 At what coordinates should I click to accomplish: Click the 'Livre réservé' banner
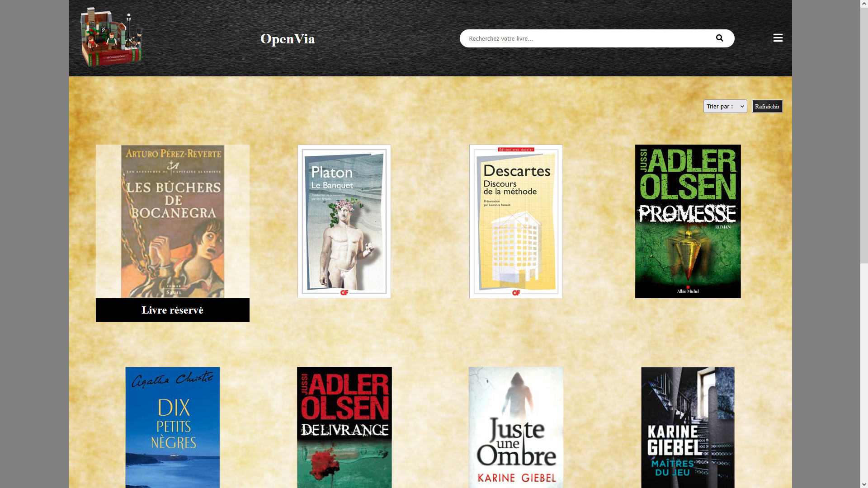(x=172, y=310)
